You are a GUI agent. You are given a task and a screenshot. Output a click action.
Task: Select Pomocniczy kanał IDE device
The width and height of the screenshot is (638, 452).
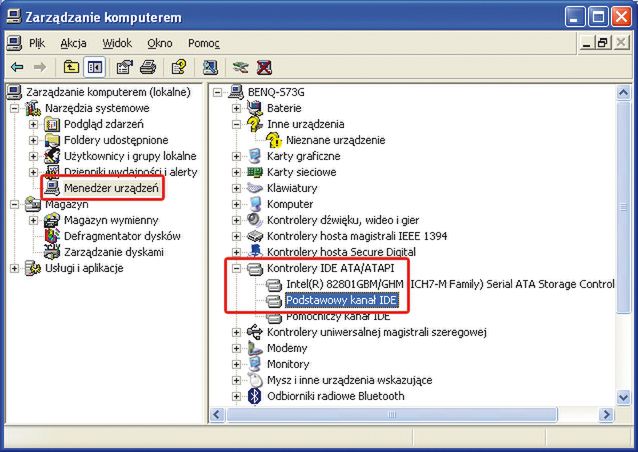(x=338, y=316)
